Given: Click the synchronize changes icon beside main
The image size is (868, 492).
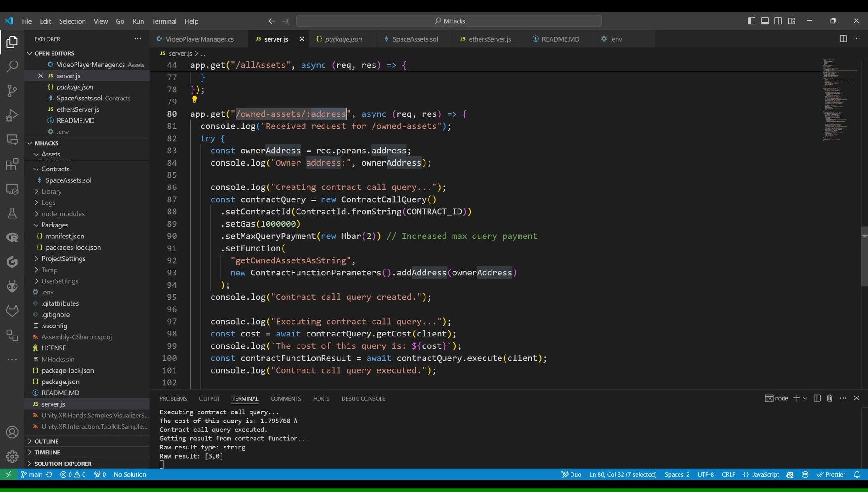Looking at the screenshot, I should pyautogui.click(x=49, y=474).
